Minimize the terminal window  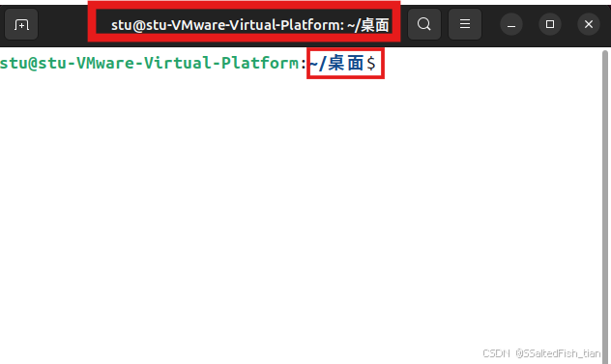tap(511, 24)
